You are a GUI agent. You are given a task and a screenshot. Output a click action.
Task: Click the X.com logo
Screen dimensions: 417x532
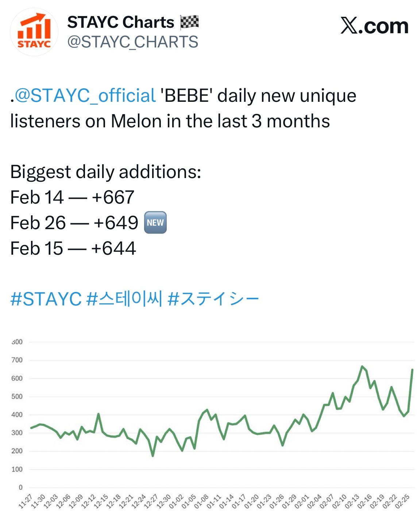[375, 26]
